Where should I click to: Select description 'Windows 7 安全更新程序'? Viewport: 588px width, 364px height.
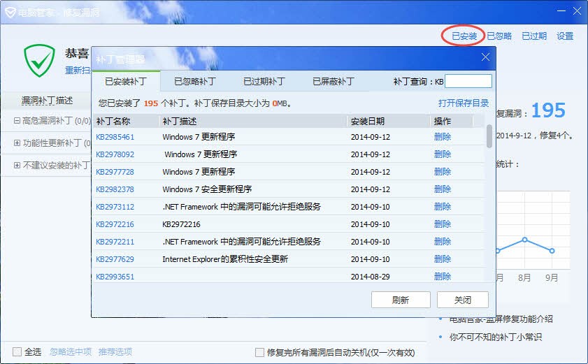click(x=207, y=189)
